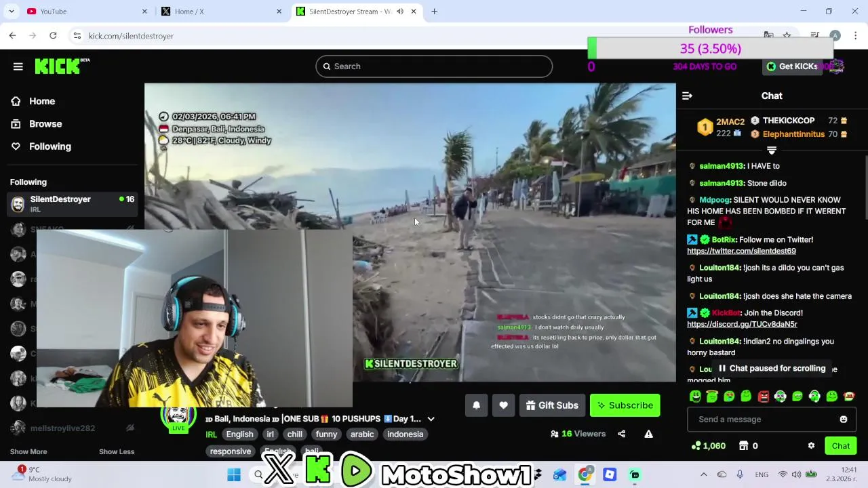This screenshot has width=868, height=488.
Task: Click the IRL category link
Action: (212, 434)
